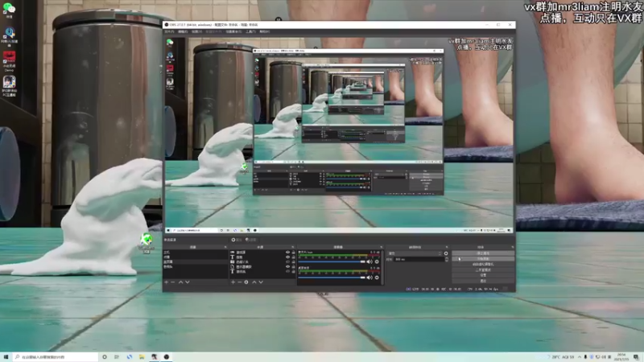Move scene down in Scenes panel
The width and height of the screenshot is (644, 362).
tap(188, 282)
